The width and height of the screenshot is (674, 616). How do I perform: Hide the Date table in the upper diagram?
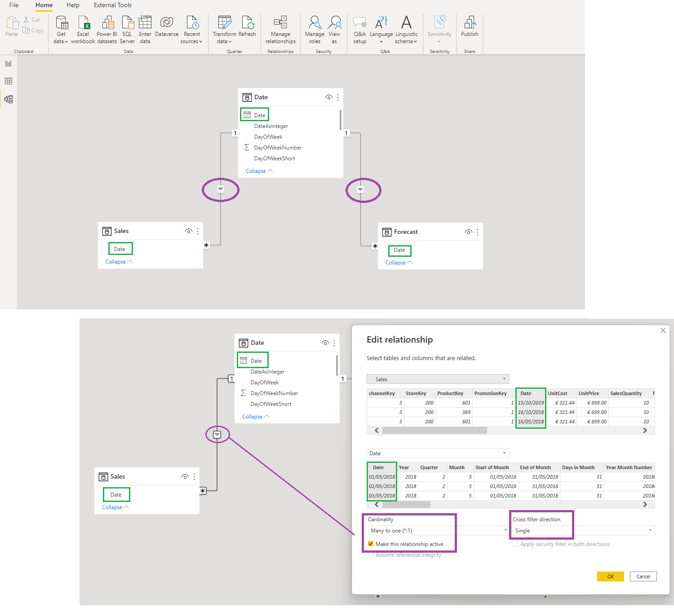[x=329, y=97]
